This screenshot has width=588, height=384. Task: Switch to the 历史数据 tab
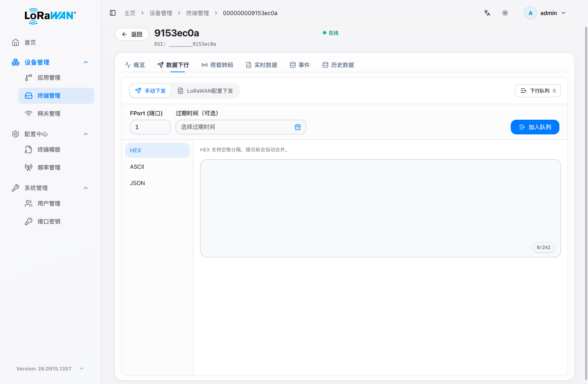(338, 65)
